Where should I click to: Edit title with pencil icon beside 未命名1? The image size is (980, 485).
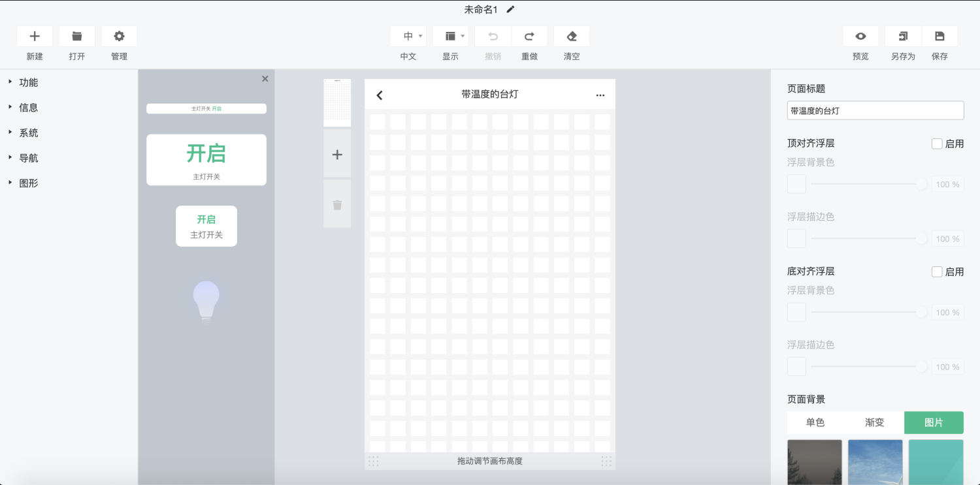pos(510,9)
